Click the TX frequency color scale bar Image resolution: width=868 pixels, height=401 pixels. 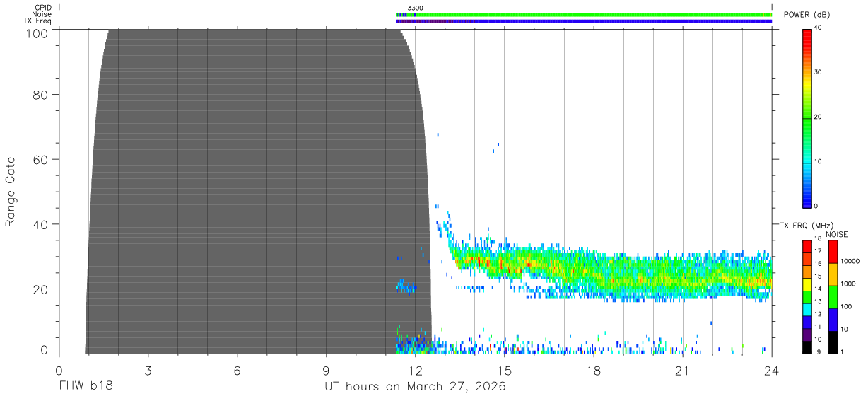[x=807, y=296]
